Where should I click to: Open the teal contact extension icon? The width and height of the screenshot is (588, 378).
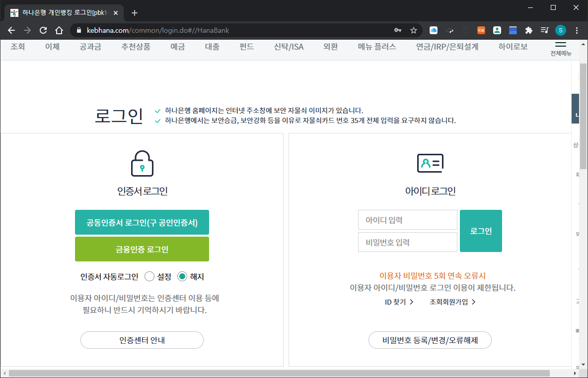(497, 30)
